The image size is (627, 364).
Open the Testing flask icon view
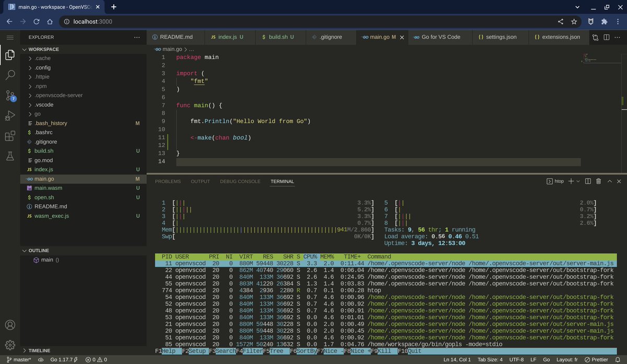click(10, 156)
